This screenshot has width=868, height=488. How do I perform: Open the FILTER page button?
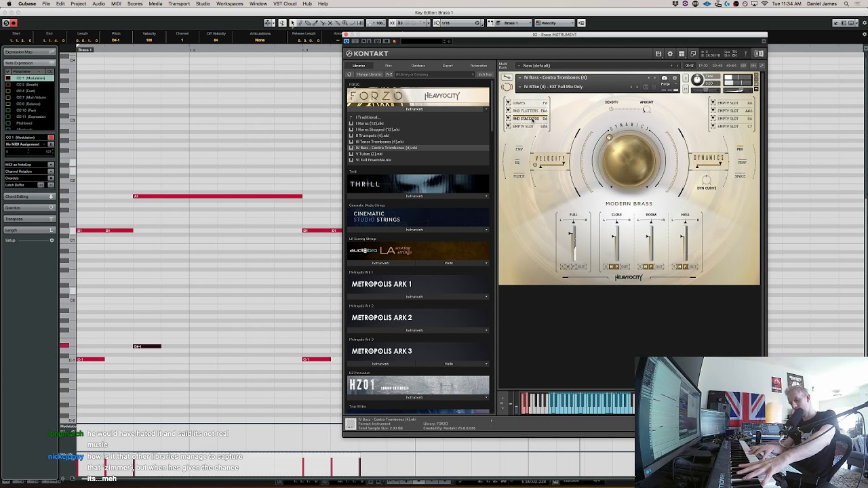pyautogui.click(x=519, y=176)
